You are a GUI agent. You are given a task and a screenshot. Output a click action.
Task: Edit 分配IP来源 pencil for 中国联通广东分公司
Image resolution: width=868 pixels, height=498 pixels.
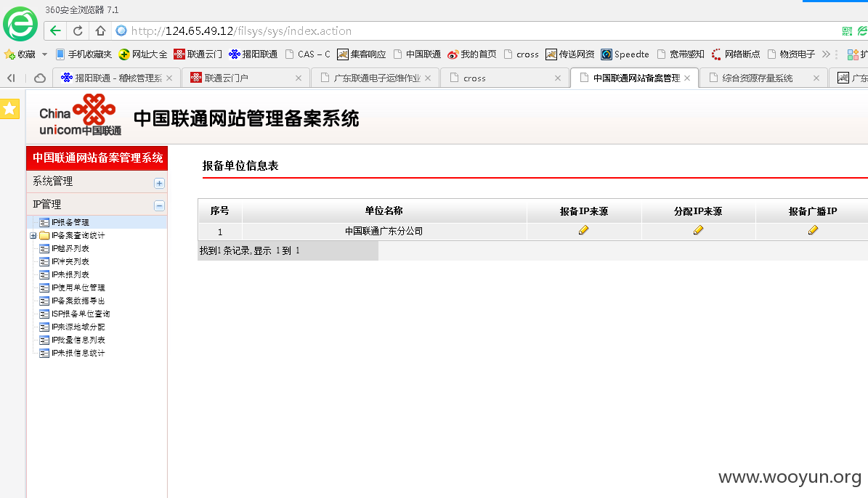(698, 230)
